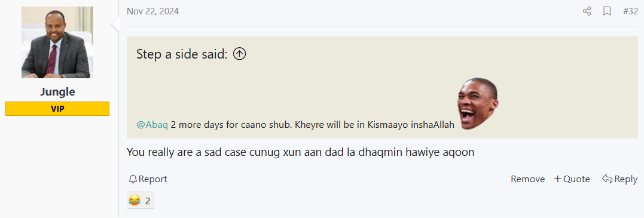Open Jungle's profile avatar

point(57,42)
